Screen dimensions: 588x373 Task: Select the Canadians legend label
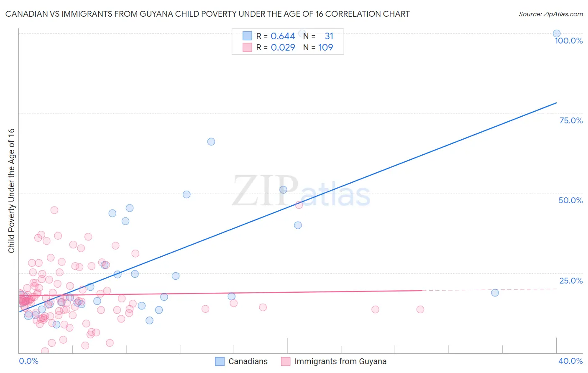point(248,361)
